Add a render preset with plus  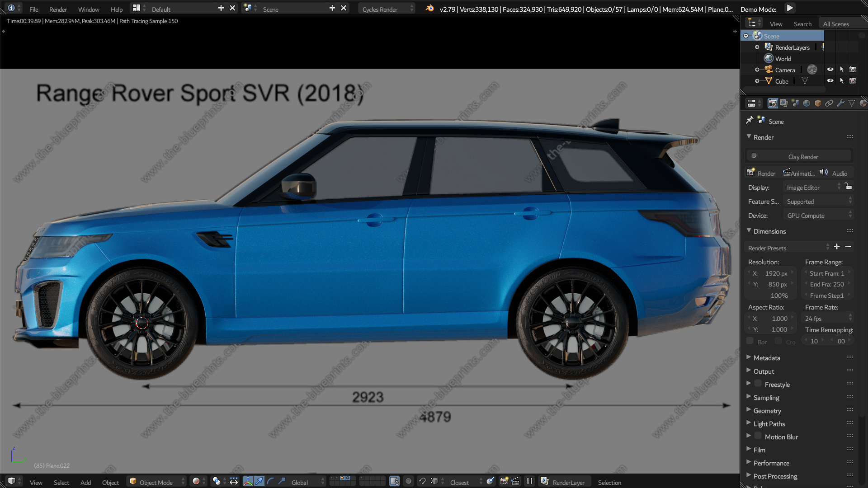837,247
